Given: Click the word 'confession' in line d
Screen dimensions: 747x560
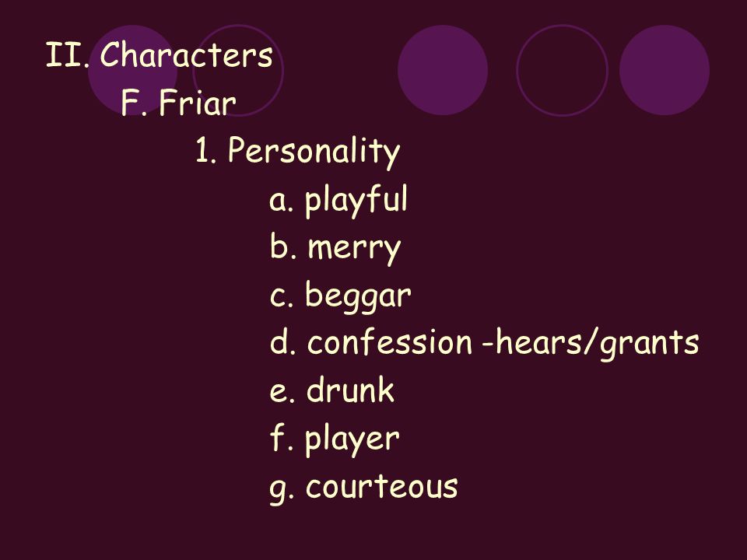Looking at the screenshot, I should pos(390,342).
